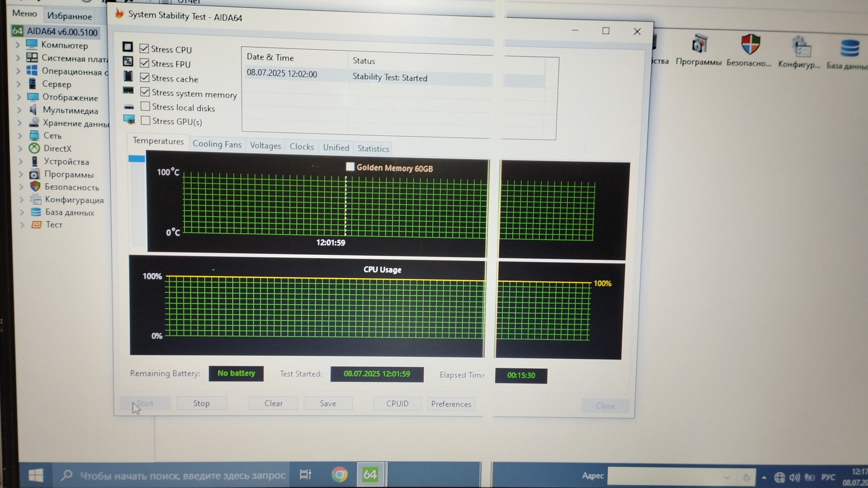The image size is (868, 488).
Task: Open the Программы icon in right panel
Action: pos(699,45)
